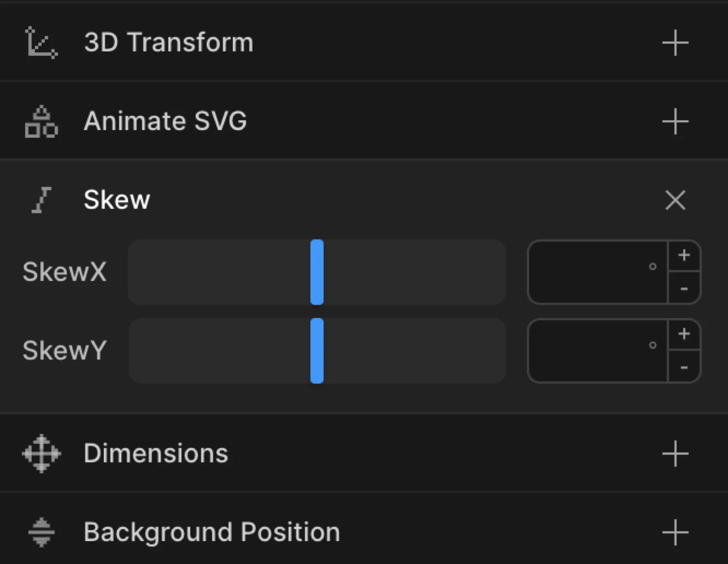Add the Animate SVG effect
728x564 pixels.
pyautogui.click(x=675, y=121)
